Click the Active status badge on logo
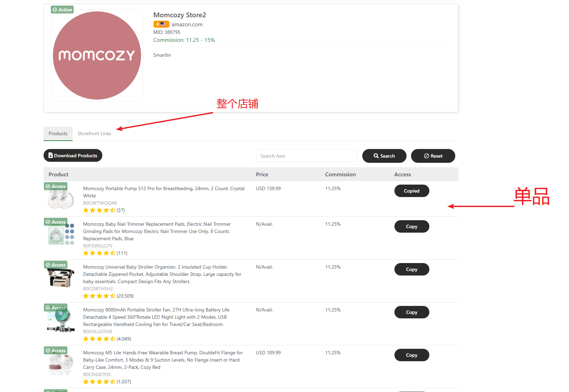Viewport: 569px width, 392px height. point(62,10)
